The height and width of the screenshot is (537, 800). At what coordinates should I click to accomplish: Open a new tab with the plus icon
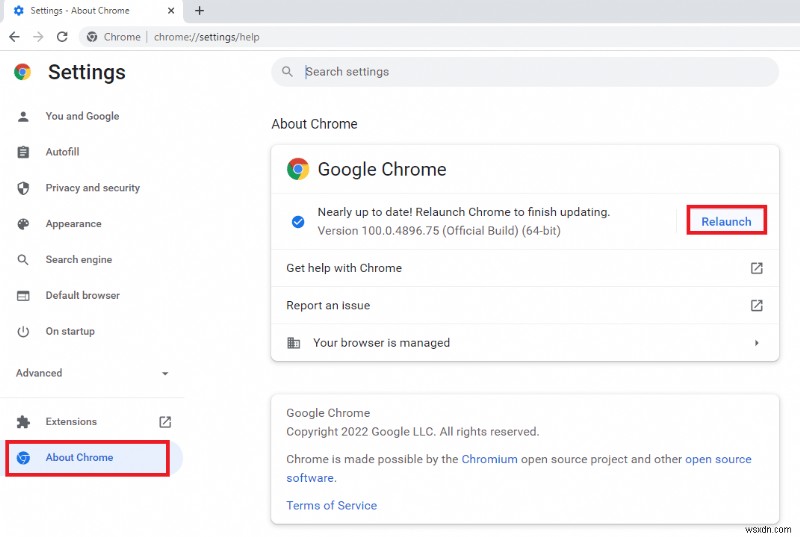pyautogui.click(x=200, y=11)
